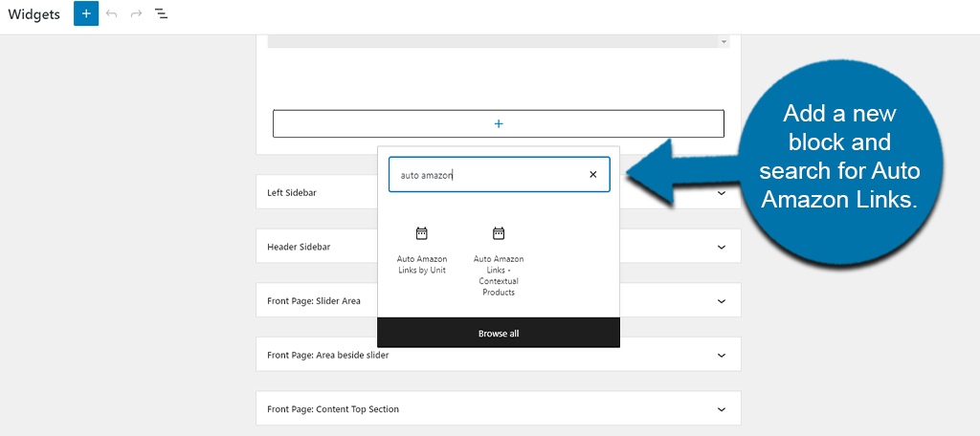Image resolution: width=980 pixels, height=436 pixels.
Task: Expand Front Page: Content Top Section
Action: [722, 409]
